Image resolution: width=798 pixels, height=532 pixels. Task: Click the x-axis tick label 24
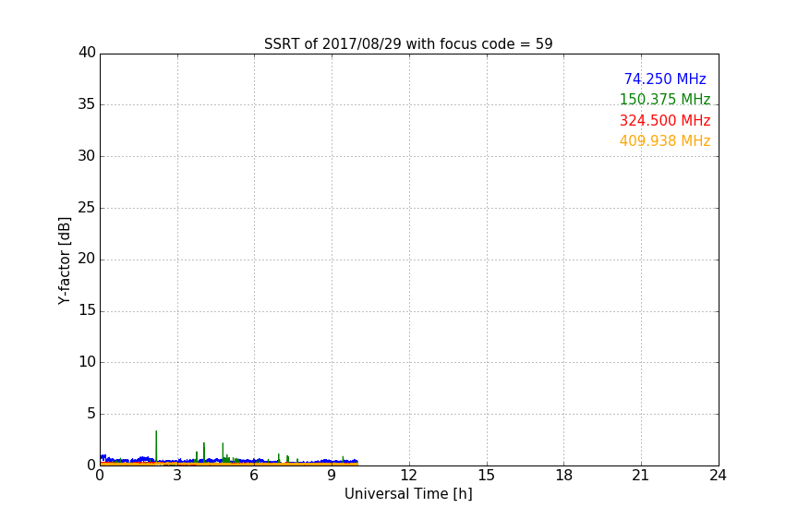[718, 476]
